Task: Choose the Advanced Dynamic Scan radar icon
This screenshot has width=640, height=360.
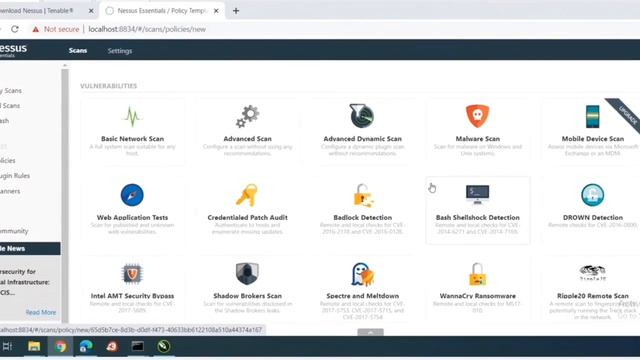Action: coord(362,116)
